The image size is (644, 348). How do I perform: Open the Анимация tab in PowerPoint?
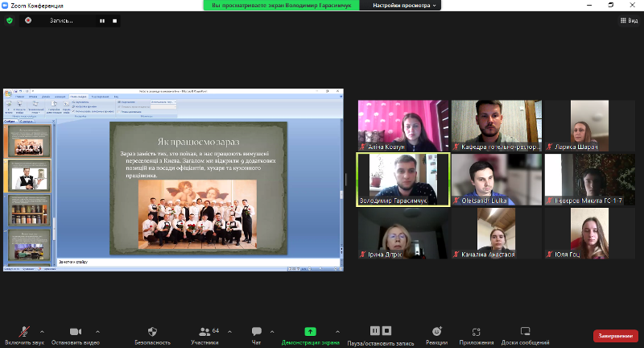click(60, 97)
